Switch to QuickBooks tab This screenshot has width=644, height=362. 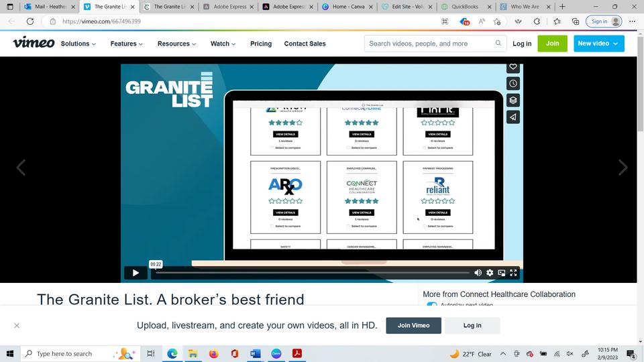click(466, 7)
